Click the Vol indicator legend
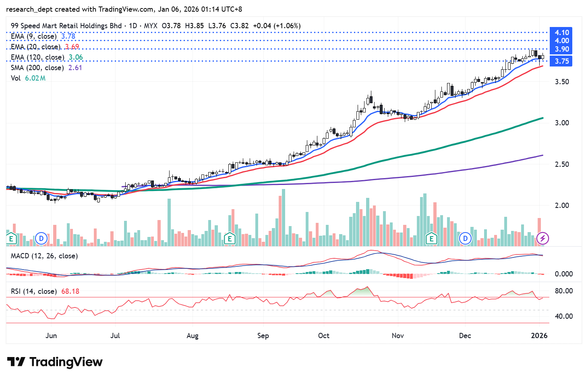This screenshot has height=380, width=588. [16, 78]
